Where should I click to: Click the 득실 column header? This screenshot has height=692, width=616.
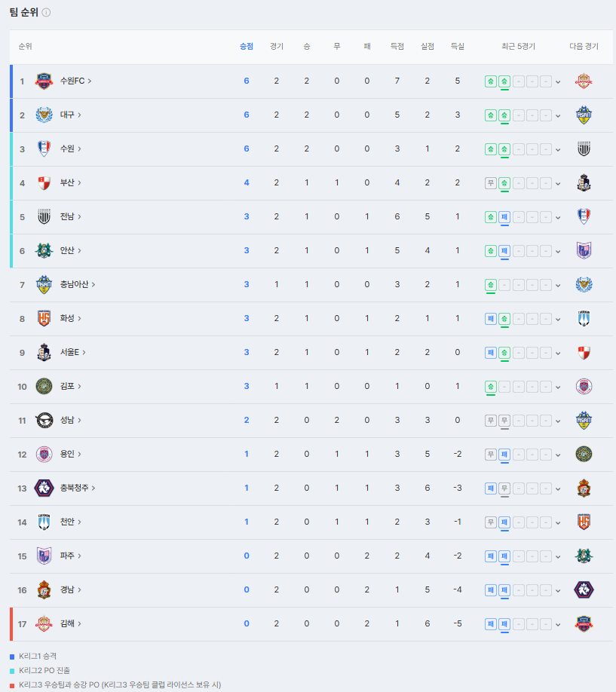pos(458,46)
